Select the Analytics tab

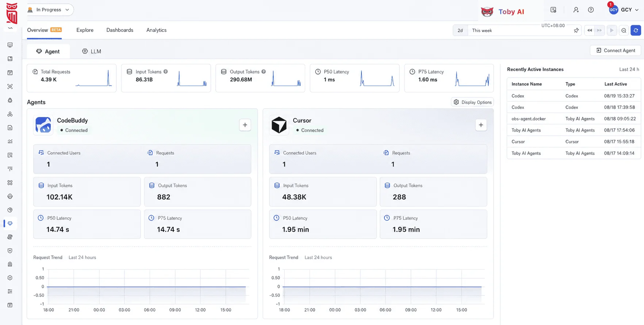point(157,30)
